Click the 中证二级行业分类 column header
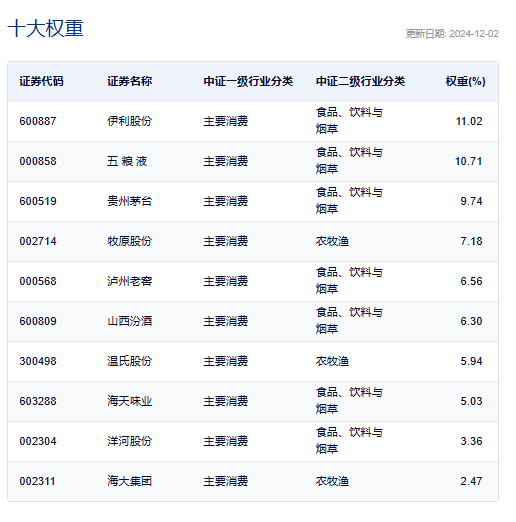 360,81
